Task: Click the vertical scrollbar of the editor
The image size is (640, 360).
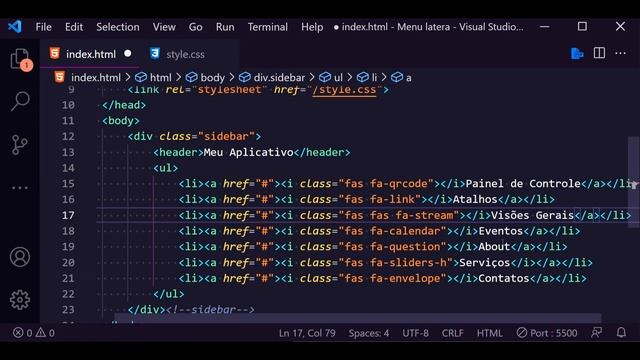Action: point(633,182)
